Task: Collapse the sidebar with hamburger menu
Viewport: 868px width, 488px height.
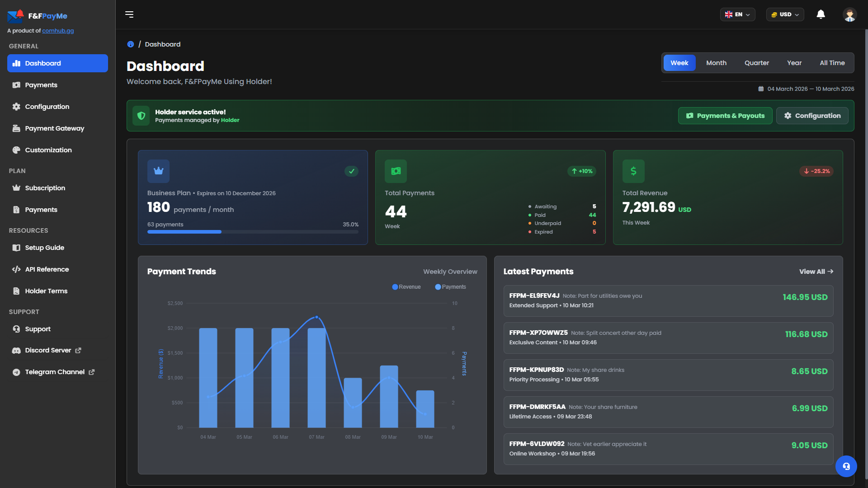Action: point(129,14)
